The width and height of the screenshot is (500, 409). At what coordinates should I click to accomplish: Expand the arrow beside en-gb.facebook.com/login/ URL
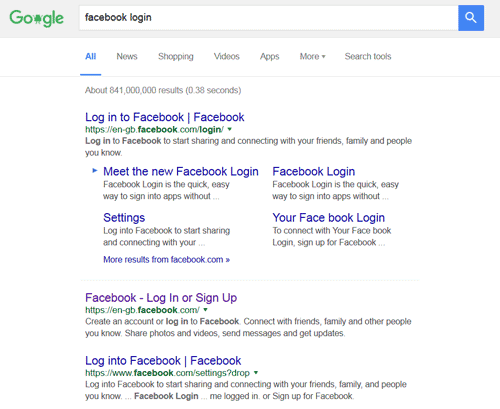(230, 129)
